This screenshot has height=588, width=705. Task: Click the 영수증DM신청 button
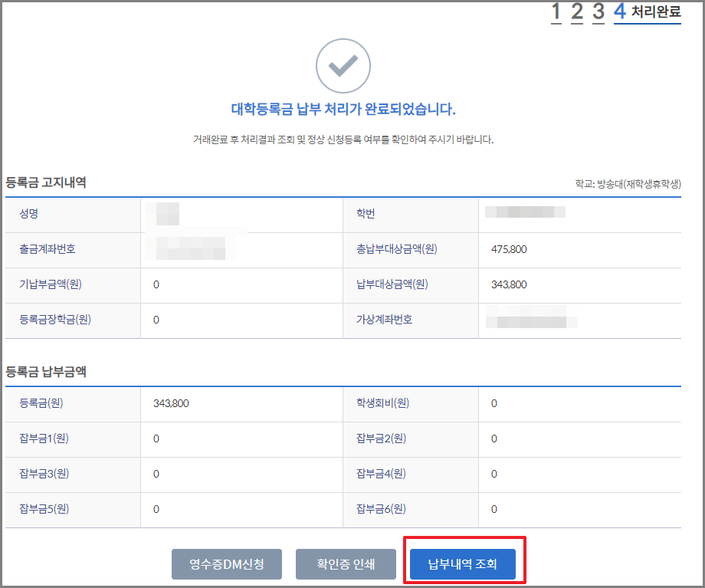[226, 564]
